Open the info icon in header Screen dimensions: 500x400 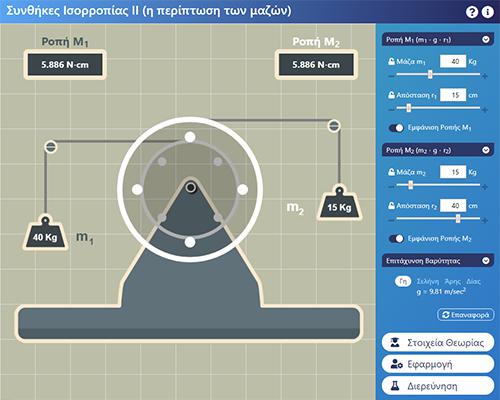[x=488, y=12]
